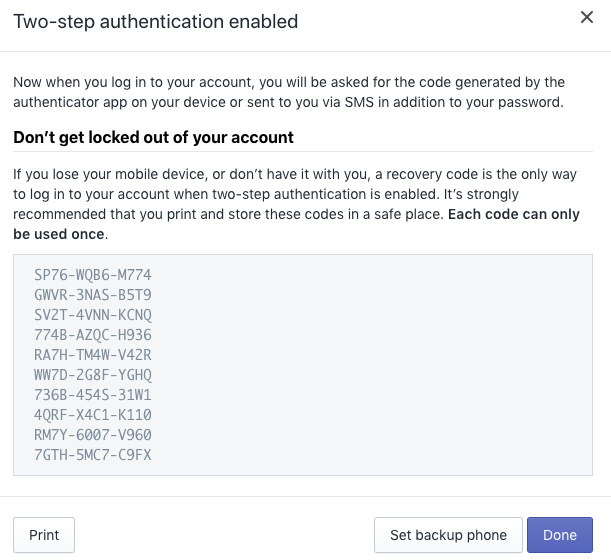
Task: Close the two-step authentication dialog
Action: point(586,17)
